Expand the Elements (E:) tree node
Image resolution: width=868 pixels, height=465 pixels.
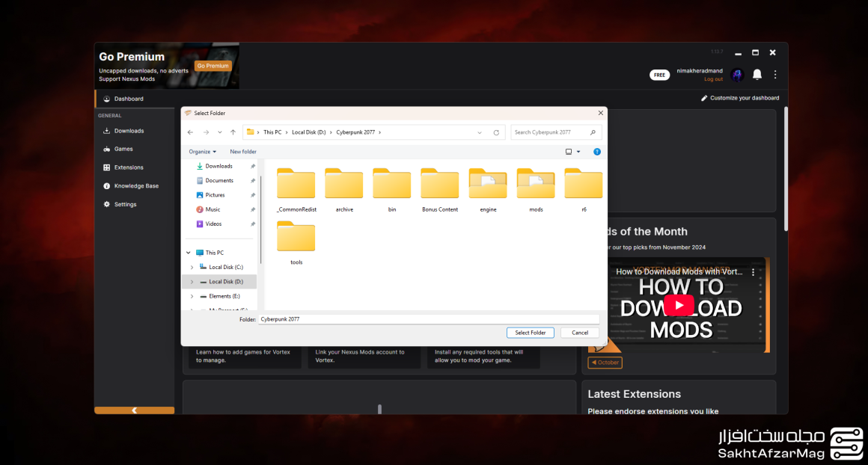pyautogui.click(x=192, y=296)
